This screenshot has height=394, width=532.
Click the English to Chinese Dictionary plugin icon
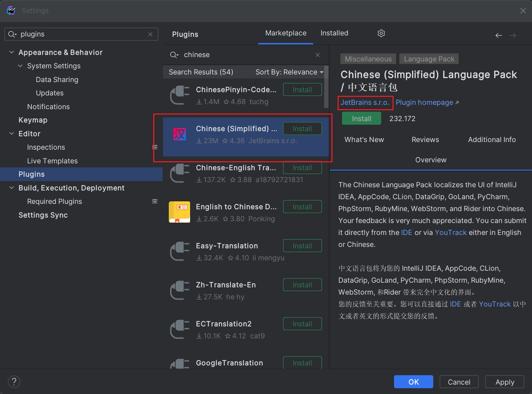pyautogui.click(x=180, y=212)
